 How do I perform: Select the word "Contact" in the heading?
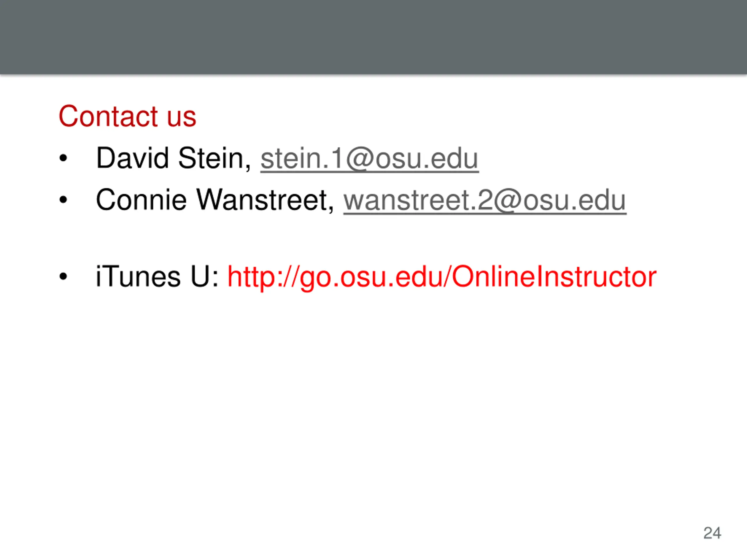click(x=109, y=116)
